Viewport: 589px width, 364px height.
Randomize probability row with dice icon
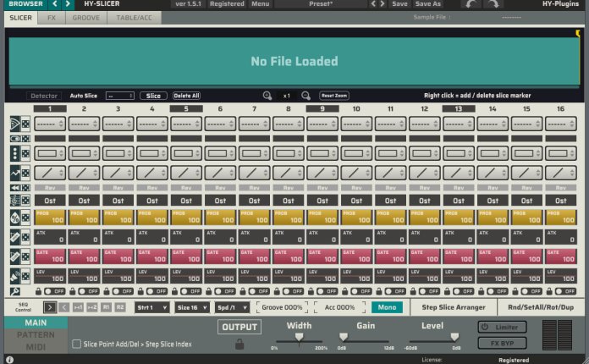25,218
